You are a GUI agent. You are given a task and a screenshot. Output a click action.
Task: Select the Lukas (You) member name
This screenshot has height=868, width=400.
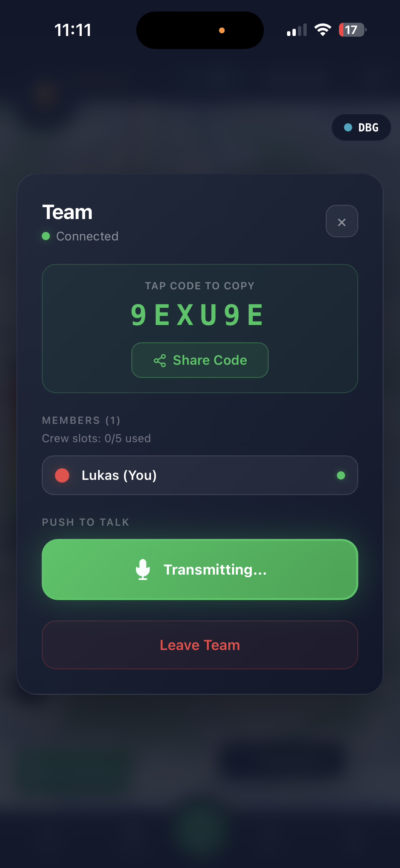click(119, 475)
